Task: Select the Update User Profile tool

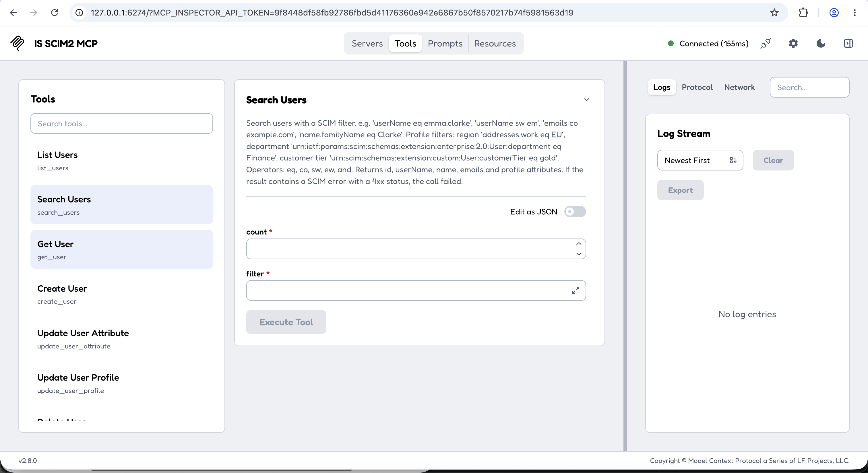Action: tap(122, 383)
